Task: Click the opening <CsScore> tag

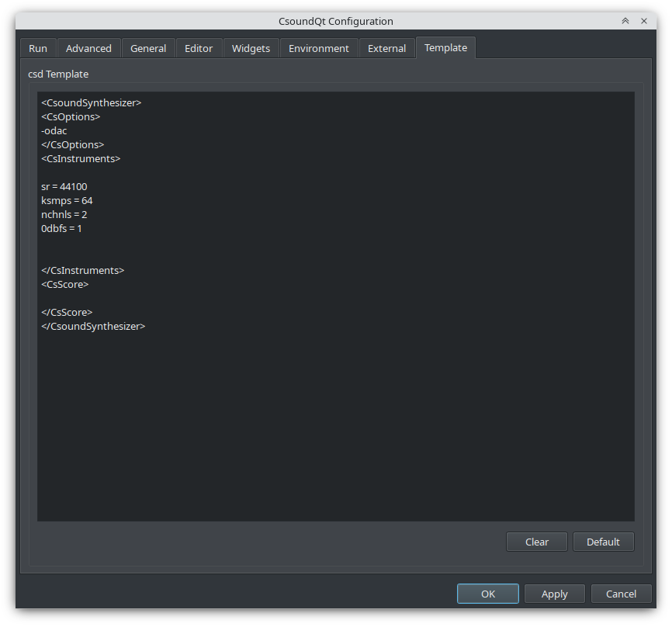Action: pyautogui.click(x=65, y=285)
